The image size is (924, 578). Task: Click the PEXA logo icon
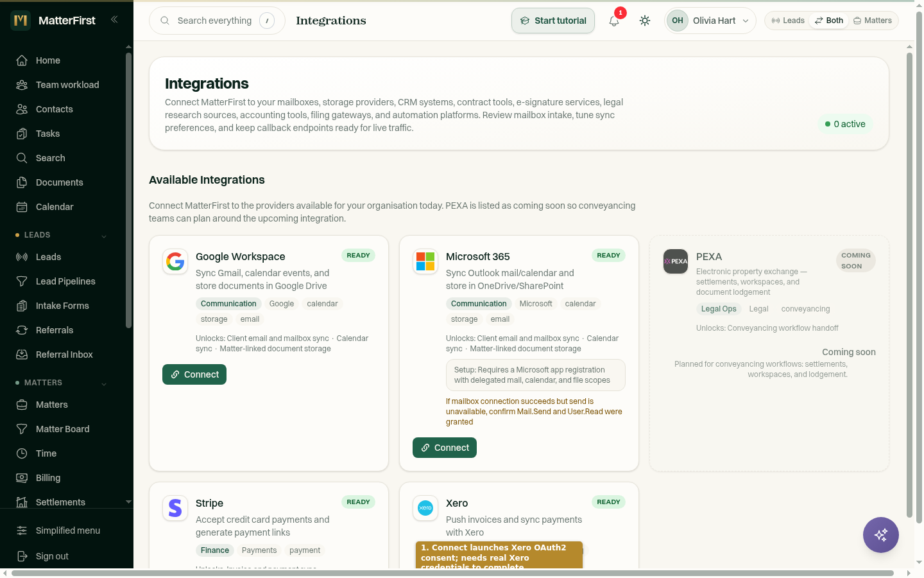click(676, 261)
